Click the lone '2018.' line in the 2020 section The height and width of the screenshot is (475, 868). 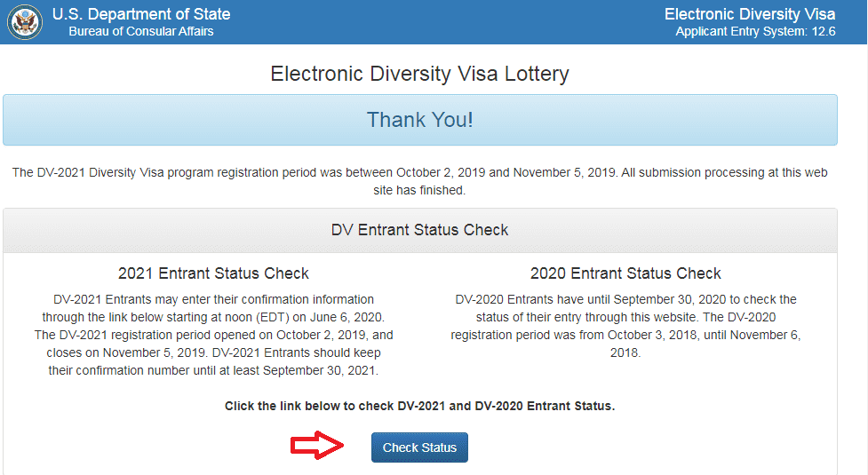(x=625, y=352)
